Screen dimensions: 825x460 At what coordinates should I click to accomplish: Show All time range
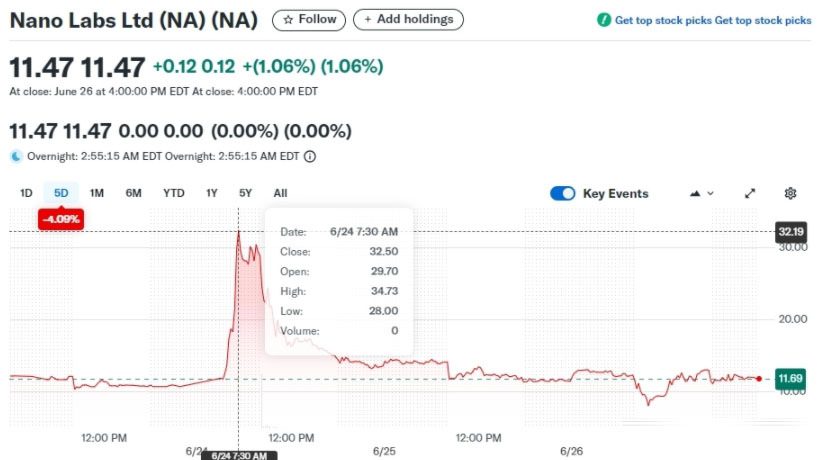280,193
